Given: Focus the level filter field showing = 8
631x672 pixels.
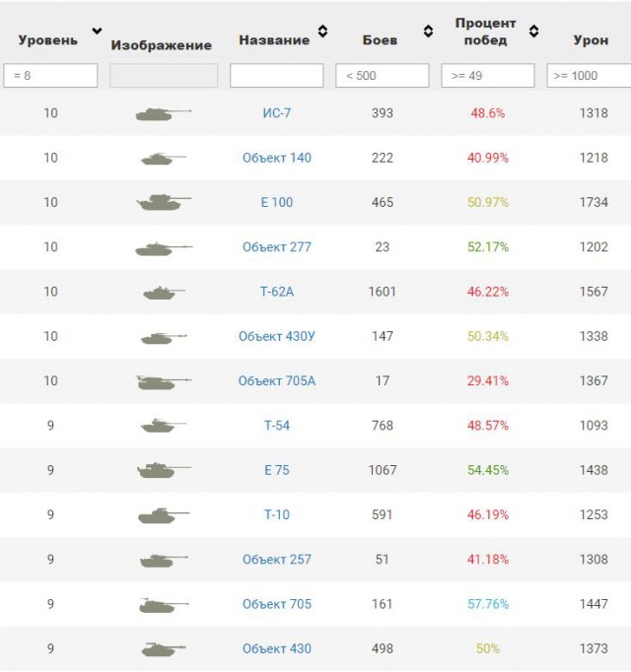Looking at the screenshot, I should pyautogui.click(x=50, y=76).
